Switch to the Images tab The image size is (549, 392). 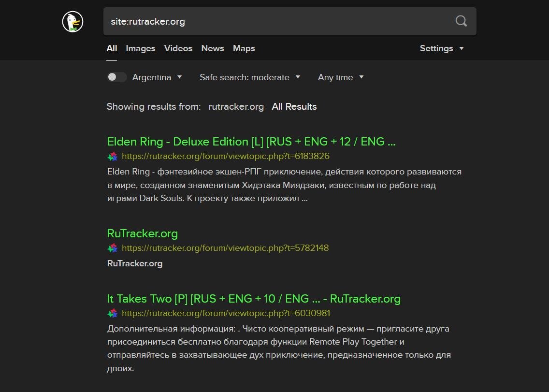click(x=141, y=48)
